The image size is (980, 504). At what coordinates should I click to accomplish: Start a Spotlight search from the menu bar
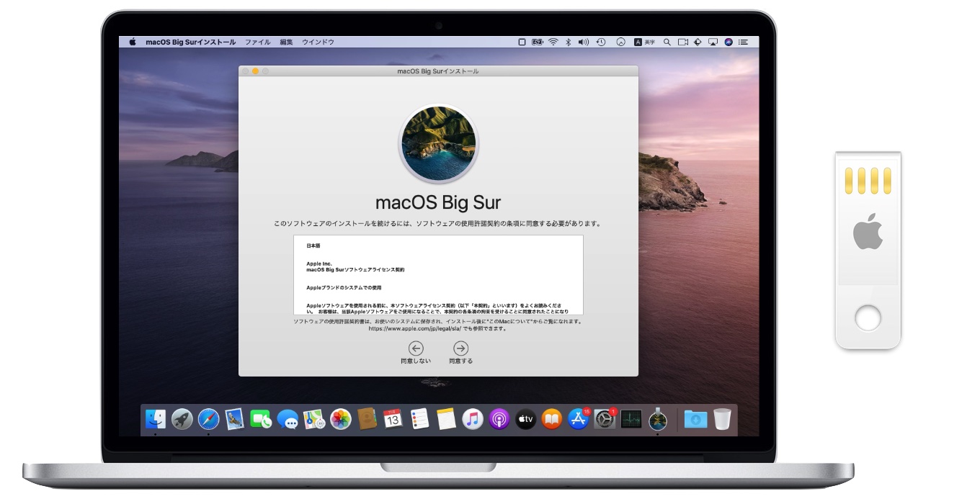pos(667,41)
